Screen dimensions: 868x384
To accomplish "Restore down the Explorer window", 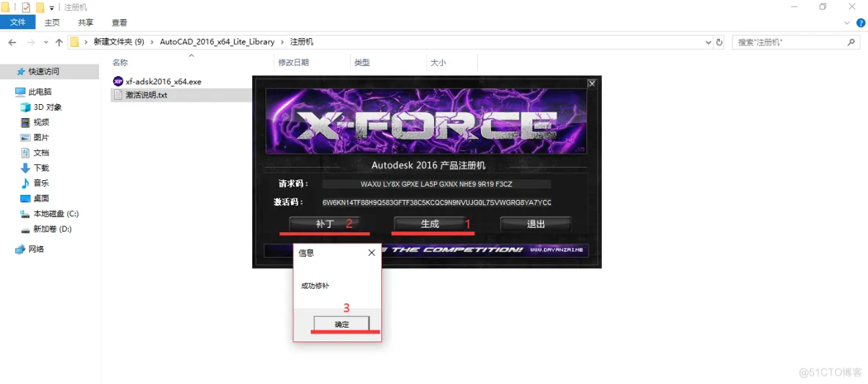I will click(823, 7).
